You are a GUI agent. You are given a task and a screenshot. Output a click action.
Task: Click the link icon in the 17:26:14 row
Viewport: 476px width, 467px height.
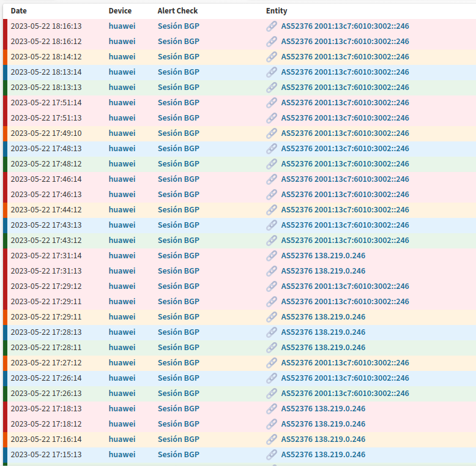272,378
